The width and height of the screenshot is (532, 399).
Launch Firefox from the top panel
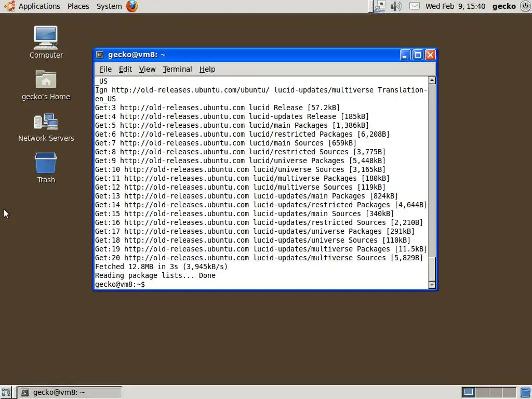pos(132,6)
